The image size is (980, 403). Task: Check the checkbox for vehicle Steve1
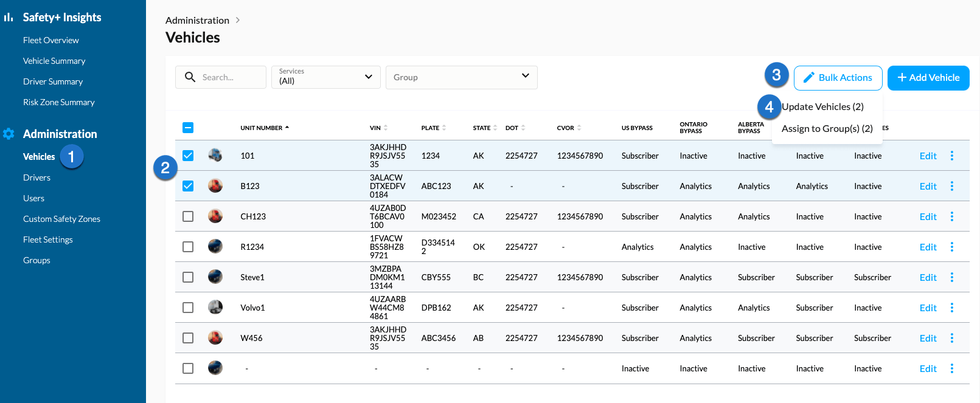pyautogui.click(x=188, y=277)
